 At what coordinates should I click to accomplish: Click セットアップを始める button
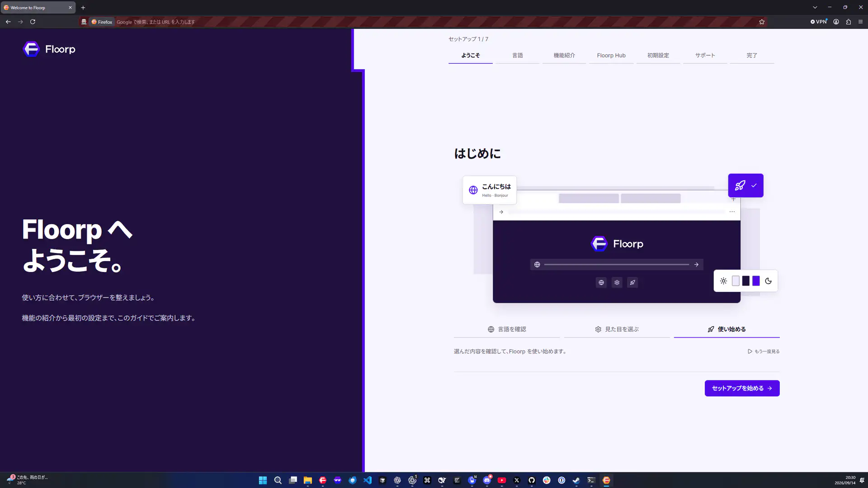pos(742,388)
